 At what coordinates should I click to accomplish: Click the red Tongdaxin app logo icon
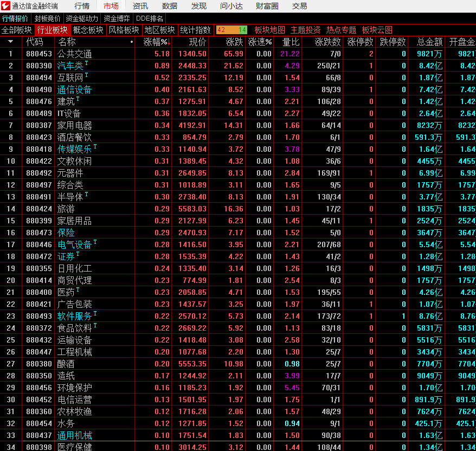point(5,6)
